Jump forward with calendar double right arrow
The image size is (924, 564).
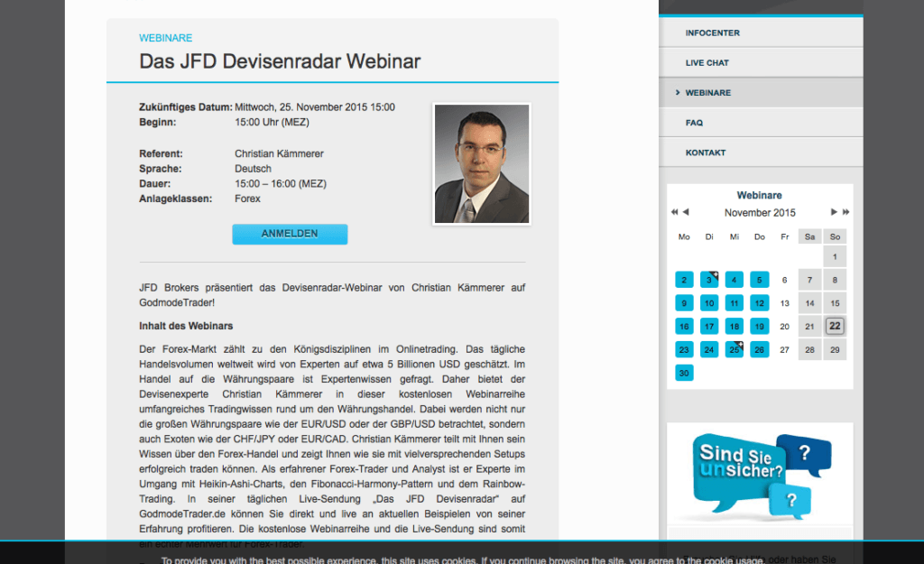(845, 212)
